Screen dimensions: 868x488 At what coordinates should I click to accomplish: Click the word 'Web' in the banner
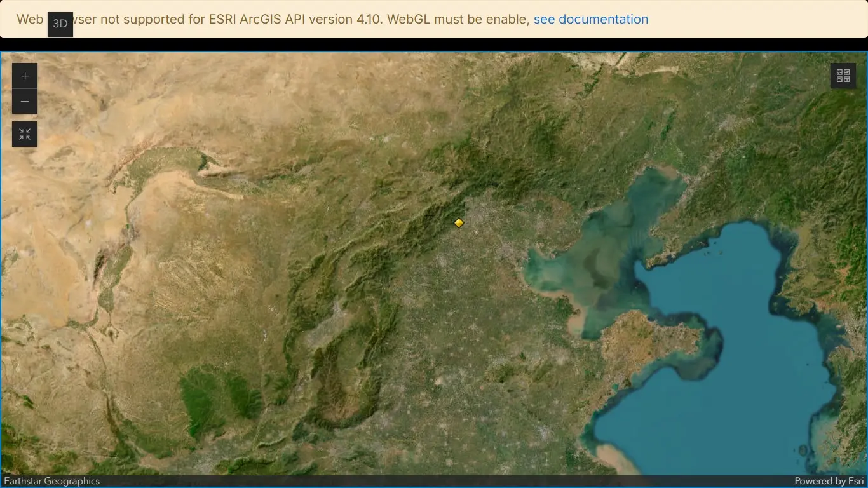[x=30, y=19]
